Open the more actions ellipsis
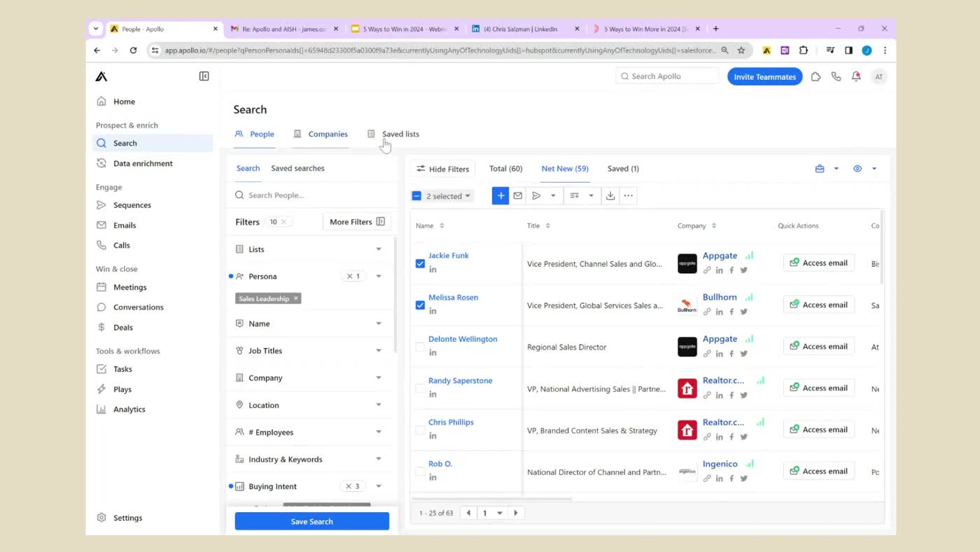The height and width of the screenshot is (552, 980). (629, 196)
